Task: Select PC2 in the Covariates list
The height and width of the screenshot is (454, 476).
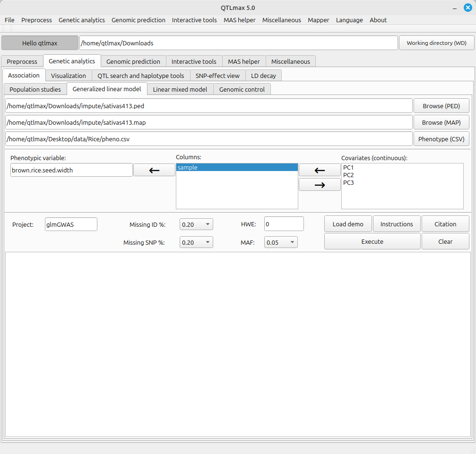Action: [x=348, y=175]
